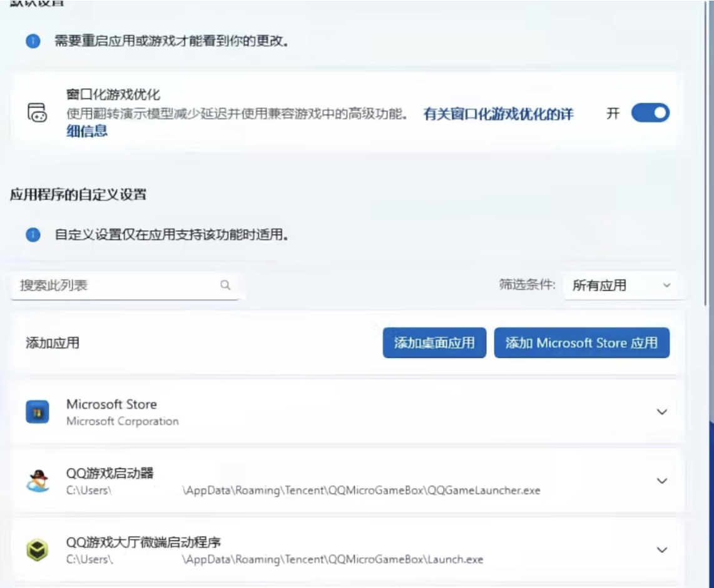Viewport: 714px width, 588px height.
Task: Click the 开 label next to the toggle
Action: pos(613,113)
